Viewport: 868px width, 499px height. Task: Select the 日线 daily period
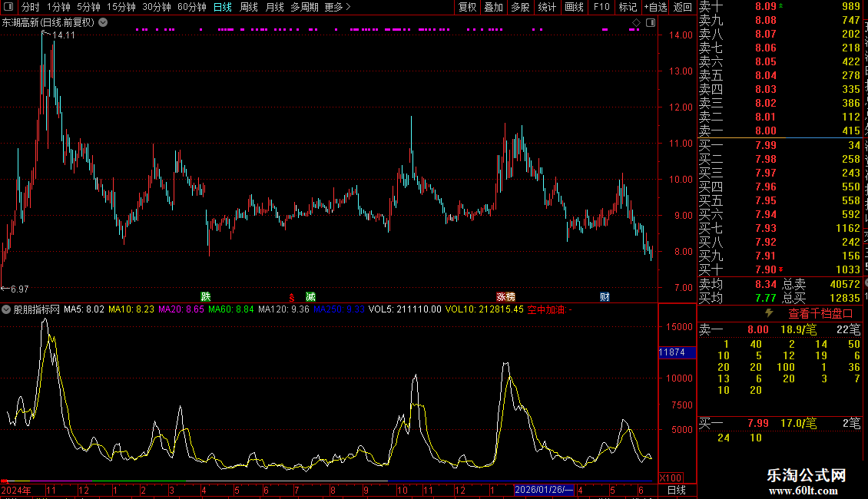tap(223, 7)
